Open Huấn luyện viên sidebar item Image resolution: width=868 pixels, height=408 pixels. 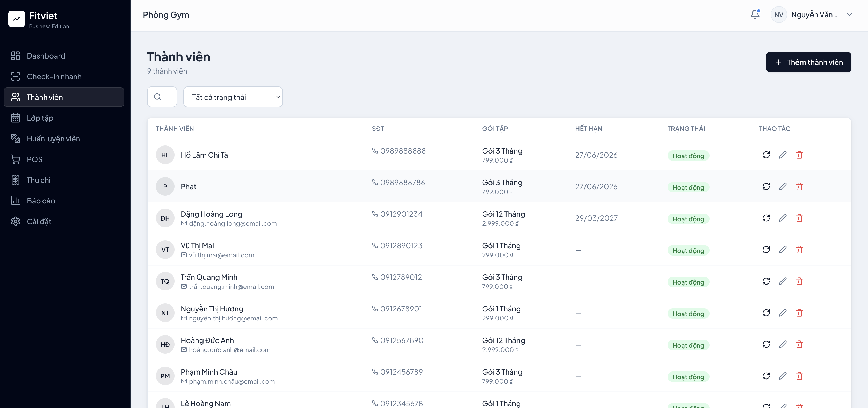tap(53, 139)
